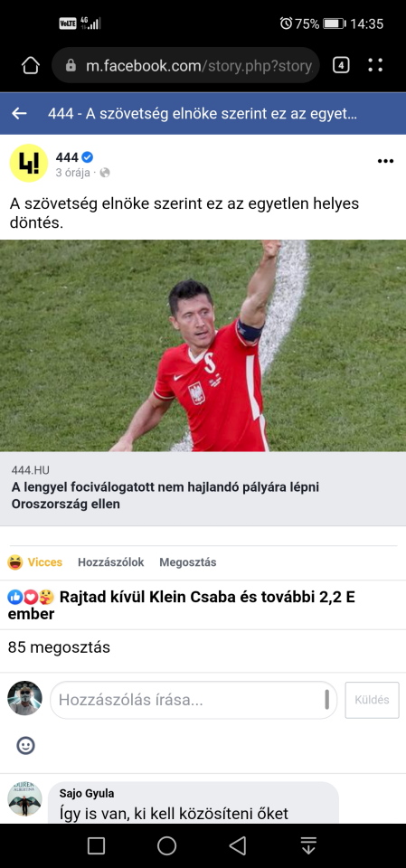
Task: Tap the Android home circle button
Action: tap(166, 845)
